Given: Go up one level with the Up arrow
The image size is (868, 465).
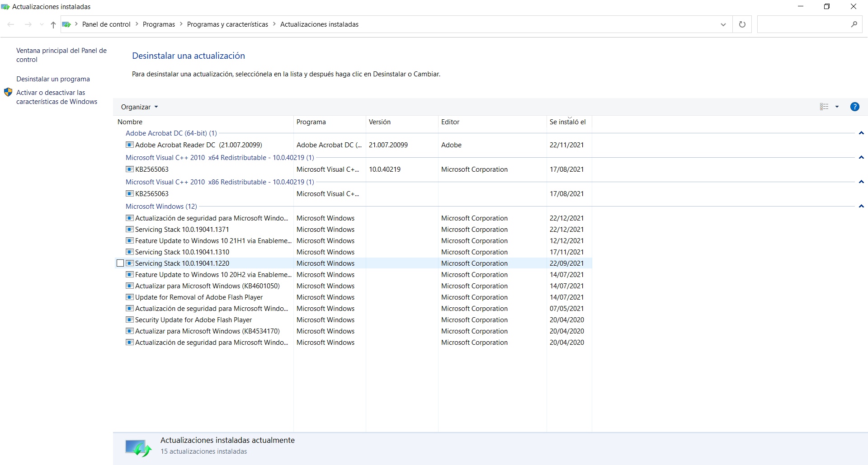Looking at the screenshot, I should click(x=53, y=24).
